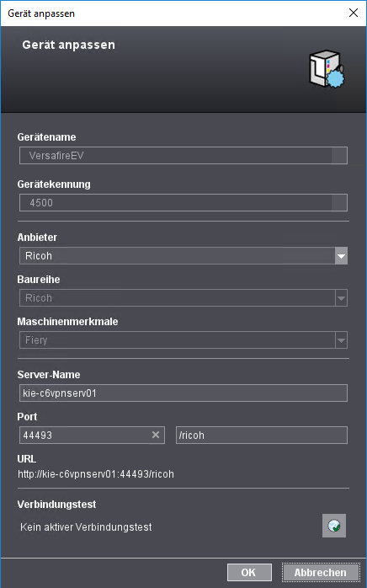Screen dimensions: 367x588
Task: Click the printer device icon in header
Action: tap(327, 69)
